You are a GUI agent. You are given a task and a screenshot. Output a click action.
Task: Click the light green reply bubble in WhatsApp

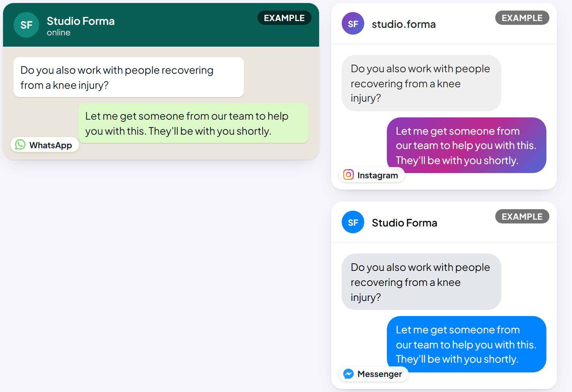tap(193, 123)
